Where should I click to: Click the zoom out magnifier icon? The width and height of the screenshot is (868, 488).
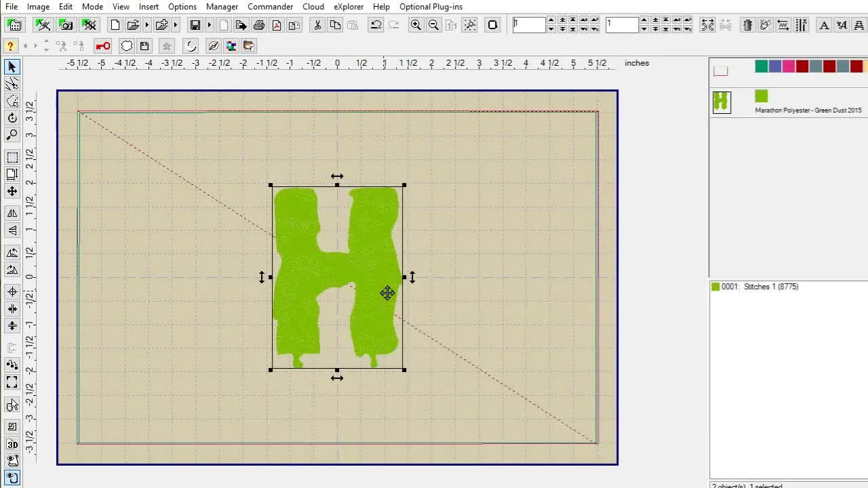pos(434,25)
